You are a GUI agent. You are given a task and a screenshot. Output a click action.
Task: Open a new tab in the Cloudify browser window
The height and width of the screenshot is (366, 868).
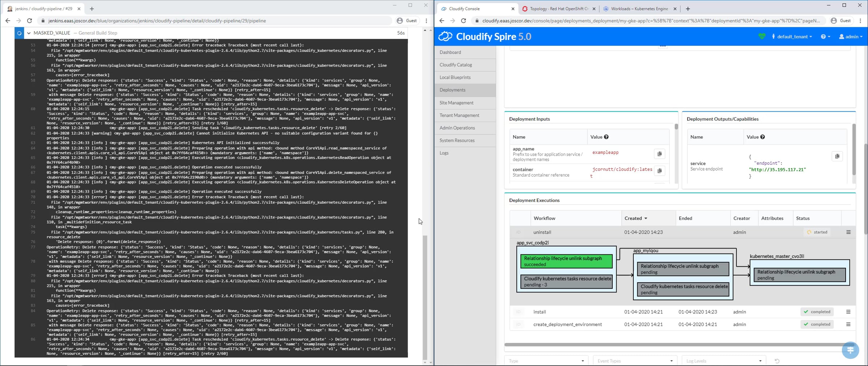click(x=688, y=9)
